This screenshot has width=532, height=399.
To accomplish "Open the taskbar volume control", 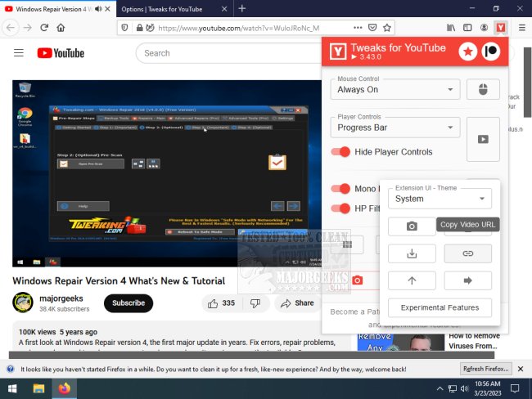I will pos(465,388).
